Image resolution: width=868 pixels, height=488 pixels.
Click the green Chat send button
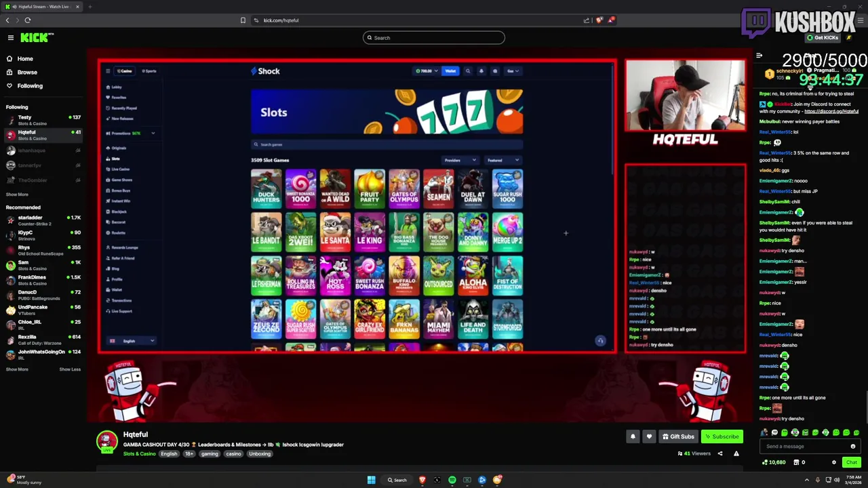[852, 462]
